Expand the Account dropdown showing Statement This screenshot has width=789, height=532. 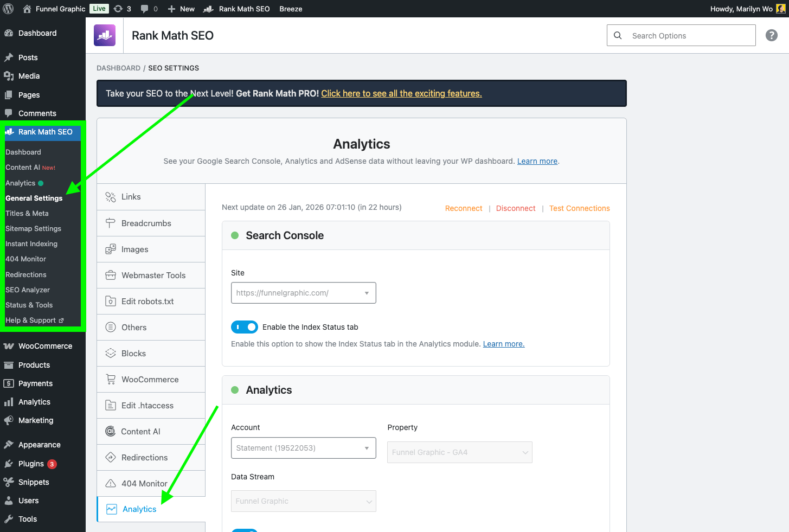[303, 447]
